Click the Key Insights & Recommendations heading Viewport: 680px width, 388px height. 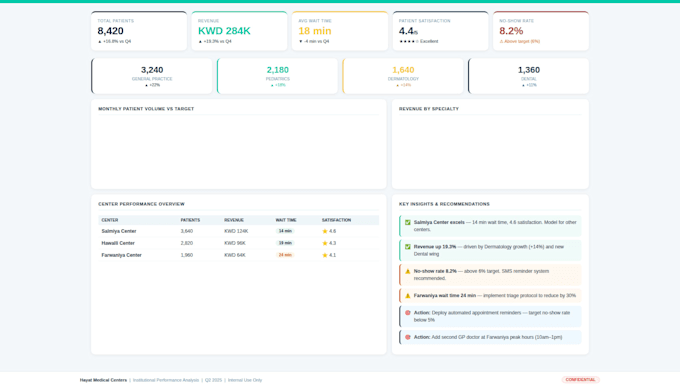click(444, 204)
